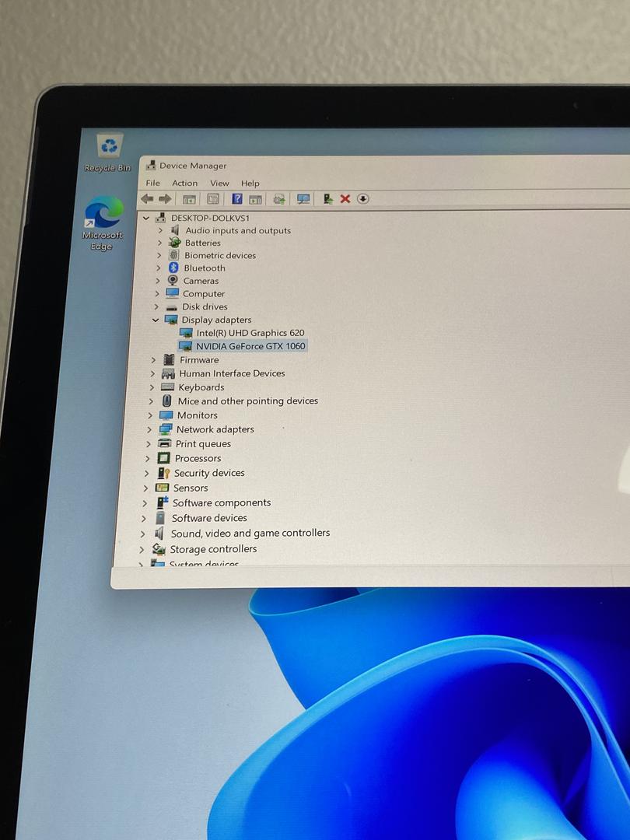Screen dimensions: 630x840
Task: Click the Recycle Bin desktop icon
Action: (107, 152)
